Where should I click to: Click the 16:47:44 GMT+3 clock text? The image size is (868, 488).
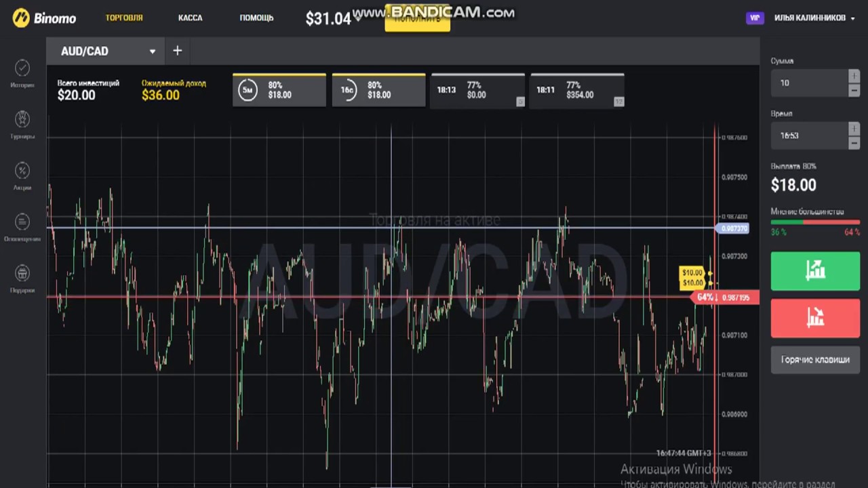click(x=684, y=453)
